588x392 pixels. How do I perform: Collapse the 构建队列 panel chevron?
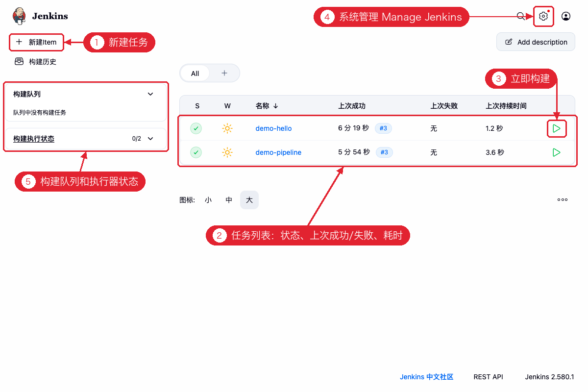pos(150,94)
